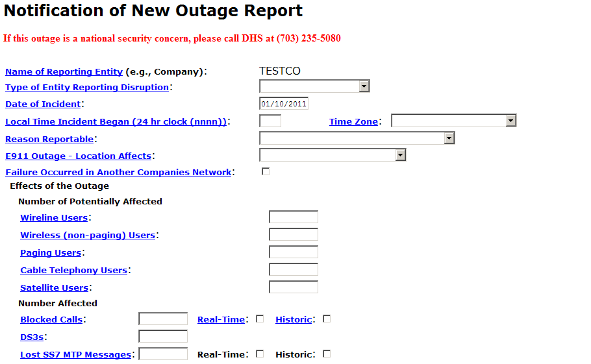Open the Lost SS7 MTP Messages link
591x364 pixels.
[x=76, y=354]
